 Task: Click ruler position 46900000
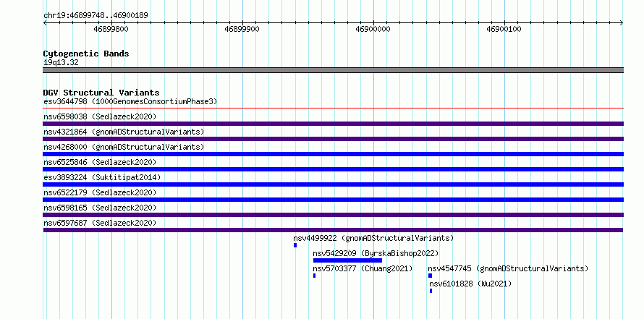373,29
